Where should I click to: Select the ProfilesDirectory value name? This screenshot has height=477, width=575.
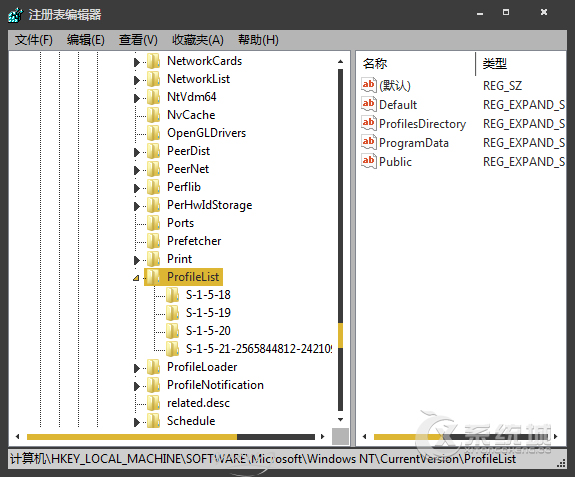point(422,124)
